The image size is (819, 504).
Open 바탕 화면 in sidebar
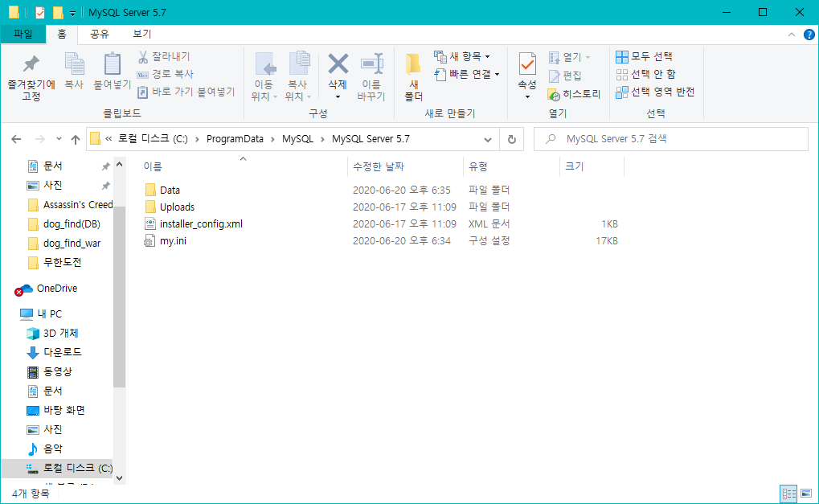(56, 410)
